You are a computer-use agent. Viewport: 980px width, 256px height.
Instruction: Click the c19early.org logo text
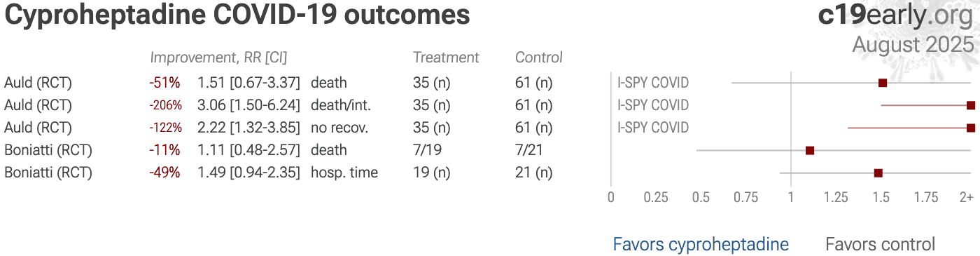[895, 15]
